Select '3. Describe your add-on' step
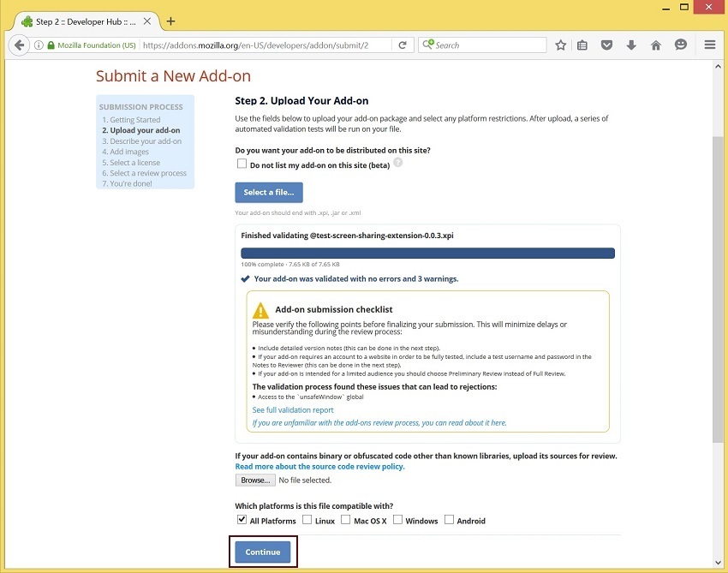 pyautogui.click(x=142, y=141)
